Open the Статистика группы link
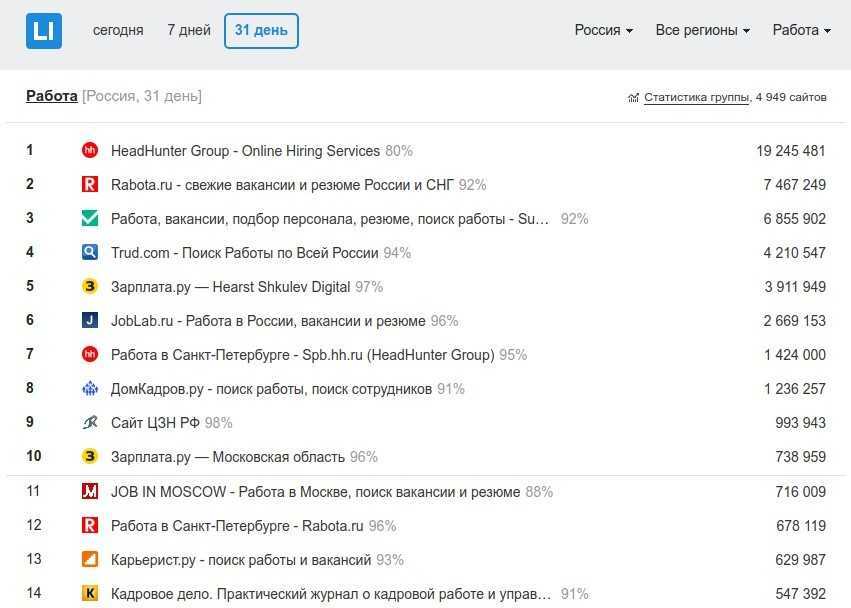The width and height of the screenshot is (851, 608). (696, 98)
